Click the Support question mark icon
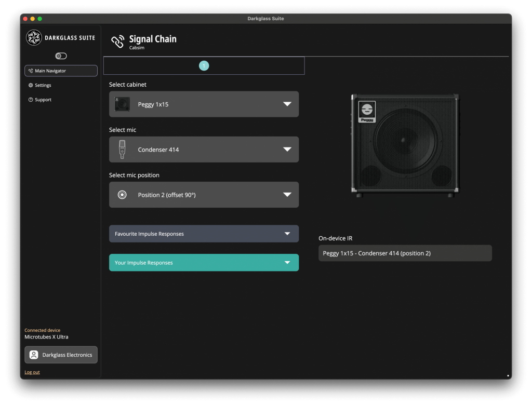The width and height of the screenshot is (532, 406). tap(31, 100)
